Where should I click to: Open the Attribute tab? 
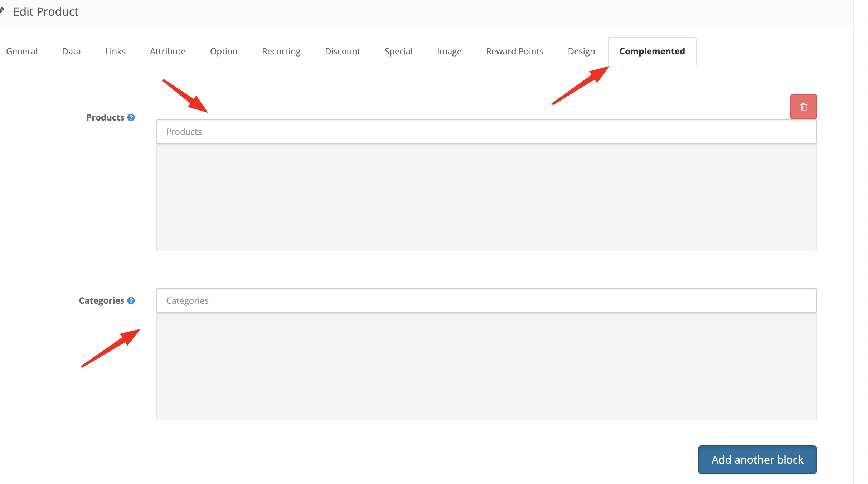click(x=168, y=51)
